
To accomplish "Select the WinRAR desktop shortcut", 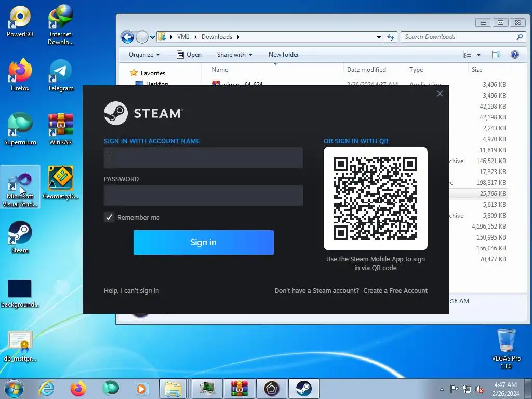I will tap(60, 129).
